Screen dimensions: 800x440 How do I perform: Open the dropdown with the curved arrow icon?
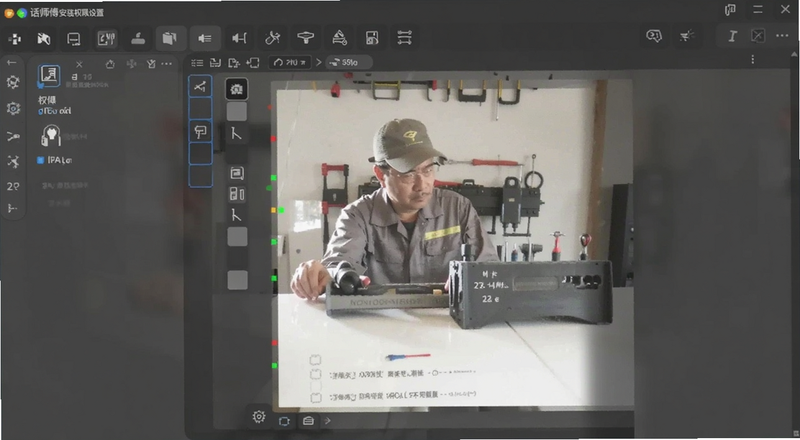(290, 62)
